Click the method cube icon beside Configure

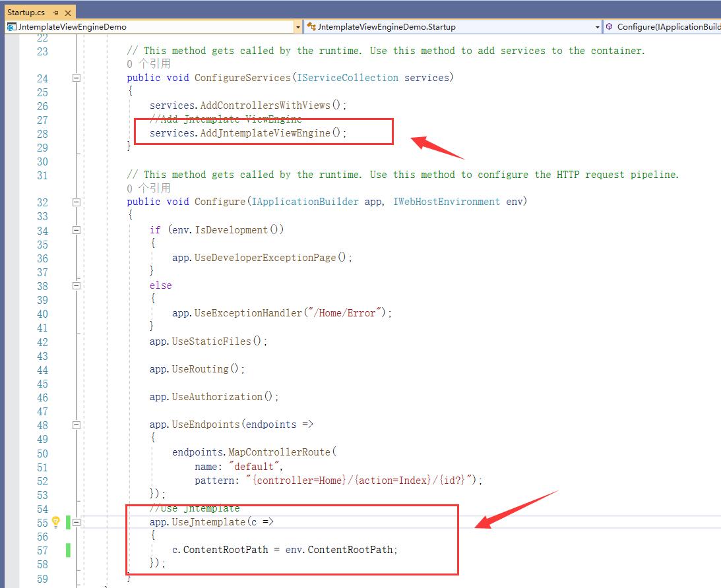coord(610,26)
